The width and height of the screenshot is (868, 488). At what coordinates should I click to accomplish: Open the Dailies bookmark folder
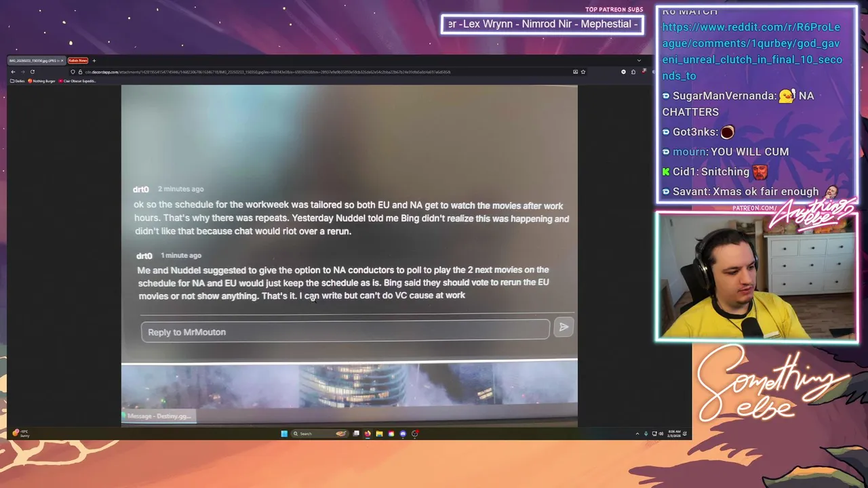point(17,81)
